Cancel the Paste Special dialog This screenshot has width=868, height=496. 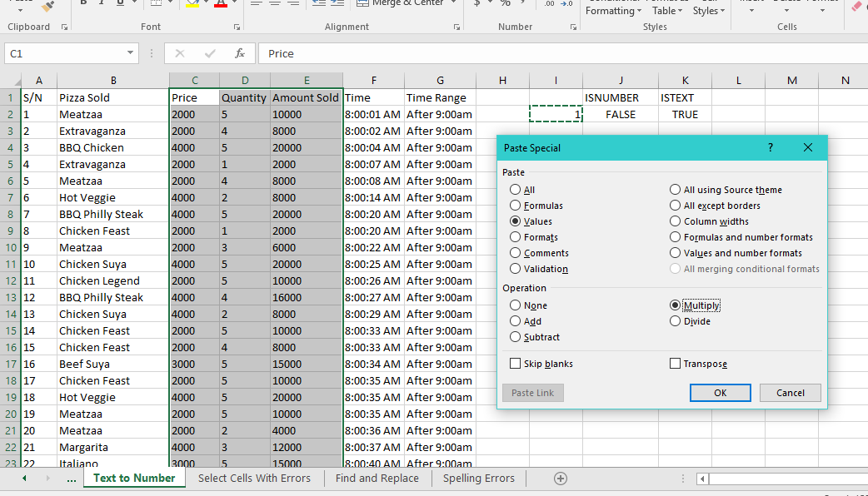click(790, 392)
